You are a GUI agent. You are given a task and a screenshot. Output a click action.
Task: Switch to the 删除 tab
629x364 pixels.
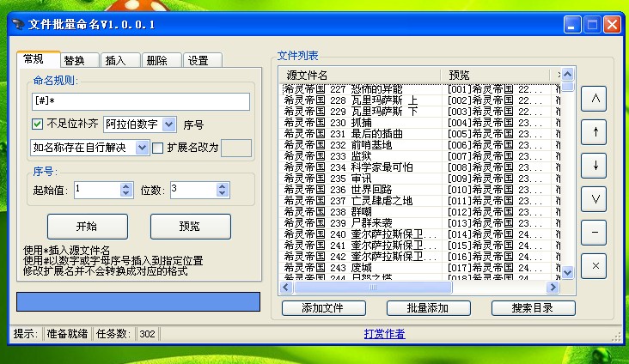click(x=156, y=60)
